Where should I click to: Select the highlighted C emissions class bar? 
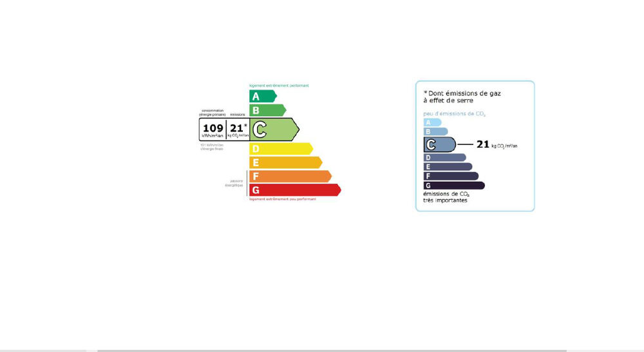pos(439,145)
